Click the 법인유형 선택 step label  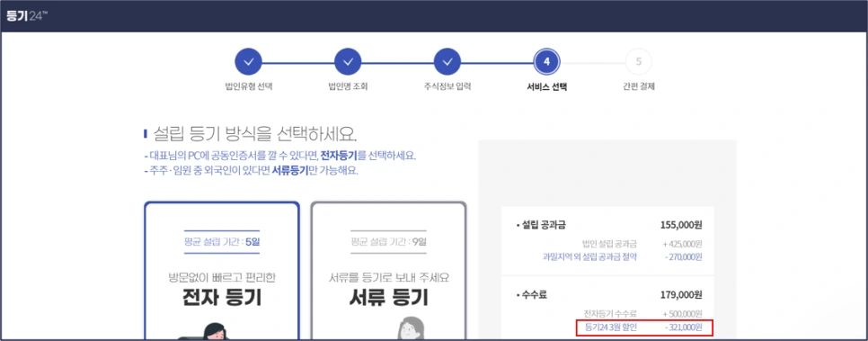[x=249, y=87]
